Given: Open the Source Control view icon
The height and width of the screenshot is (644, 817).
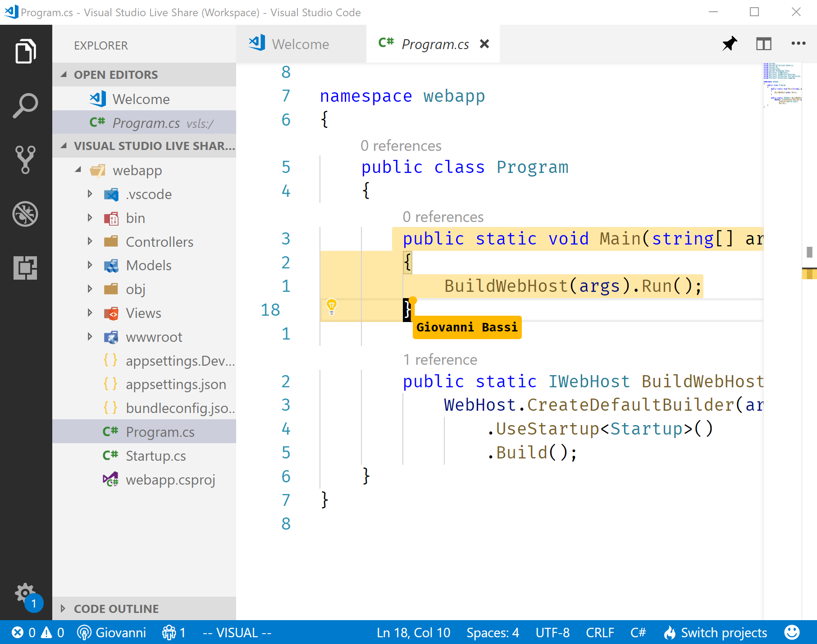Looking at the screenshot, I should point(26,160).
